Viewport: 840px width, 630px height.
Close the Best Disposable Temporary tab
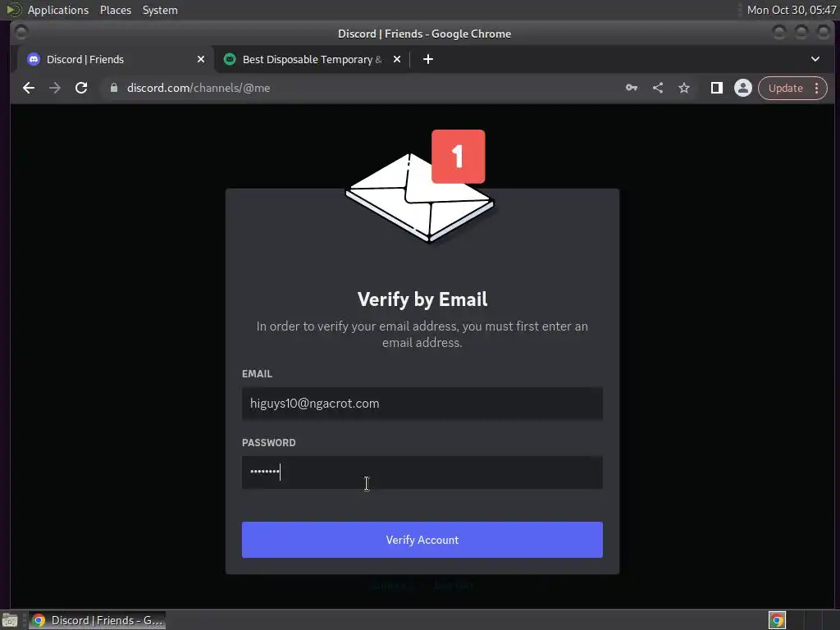(x=397, y=59)
